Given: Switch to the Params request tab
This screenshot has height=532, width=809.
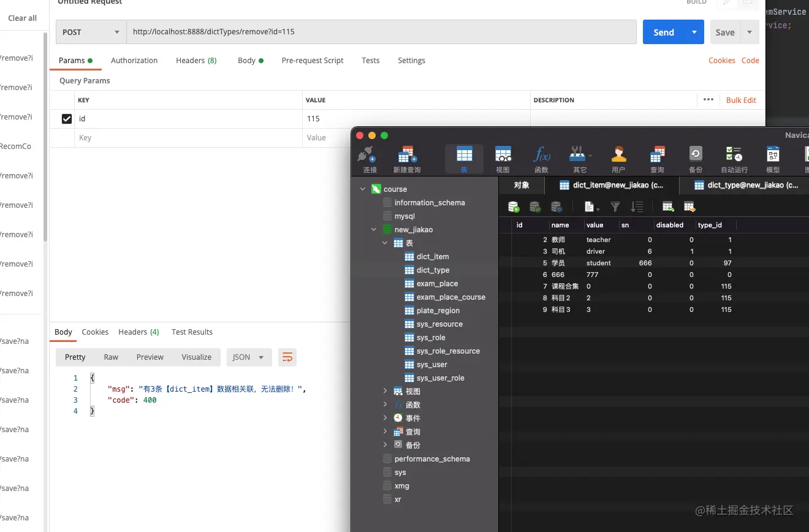Looking at the screenshot, I should [x=75, y=61].
